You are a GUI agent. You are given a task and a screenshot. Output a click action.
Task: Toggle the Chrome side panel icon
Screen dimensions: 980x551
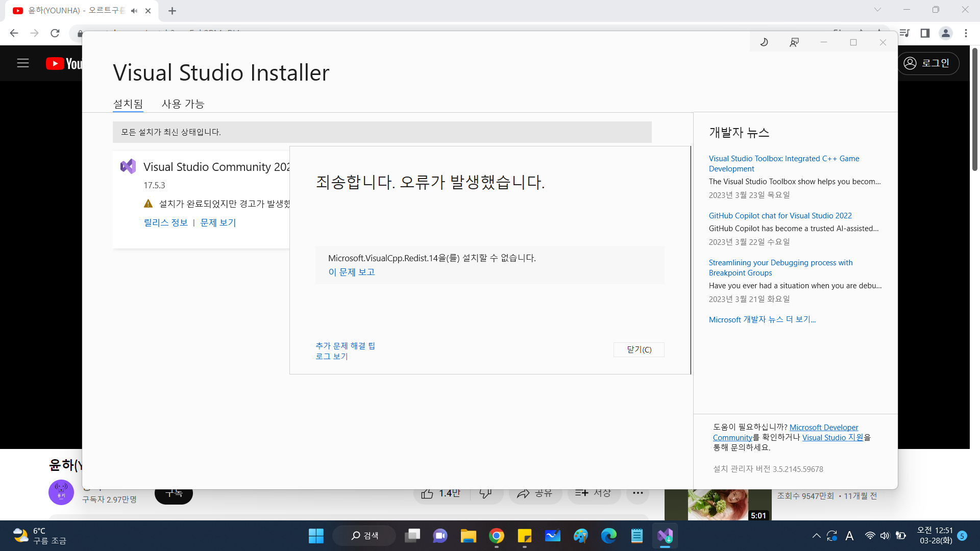pyautogui.click(x=925, y=33)
